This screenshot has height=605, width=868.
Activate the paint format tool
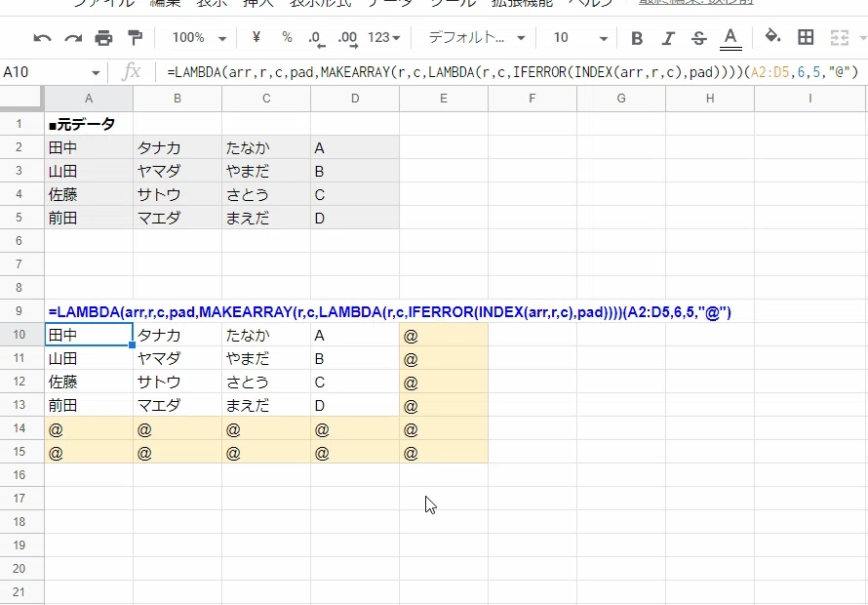[135, 38]
